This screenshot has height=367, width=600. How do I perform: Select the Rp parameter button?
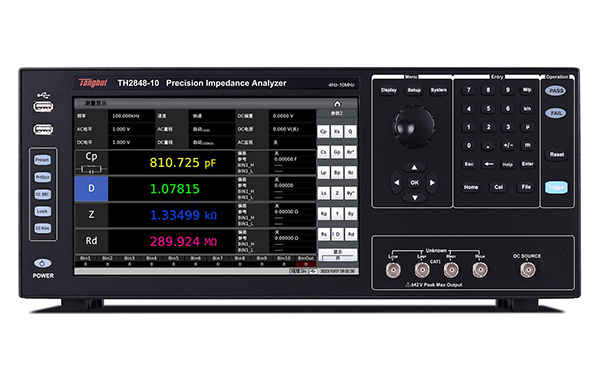pyautogui.click(x=323, y=214)
